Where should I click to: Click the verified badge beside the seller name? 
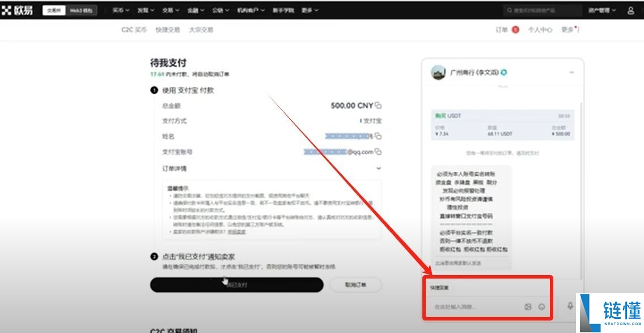coord(504,73)
